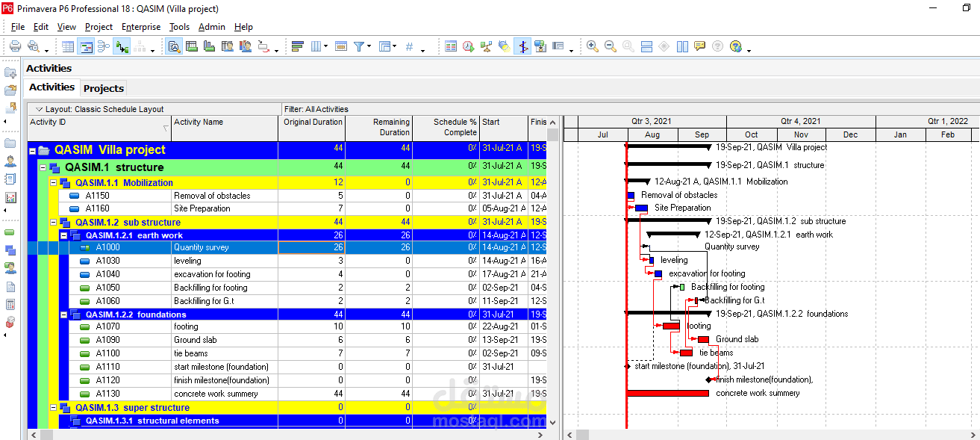Zoom out on the Gantt timescale
Screen dimensions: 980x440
(611, 46)
